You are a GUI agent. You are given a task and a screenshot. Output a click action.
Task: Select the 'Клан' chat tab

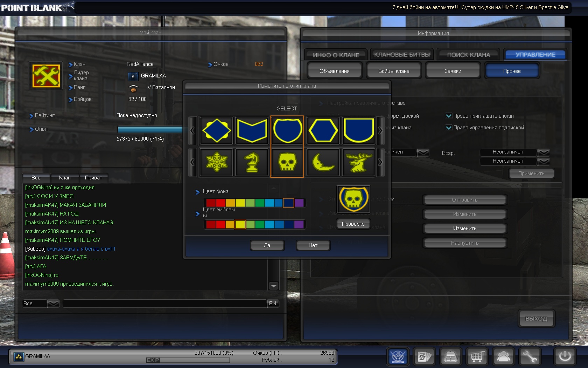pos(65,178)
